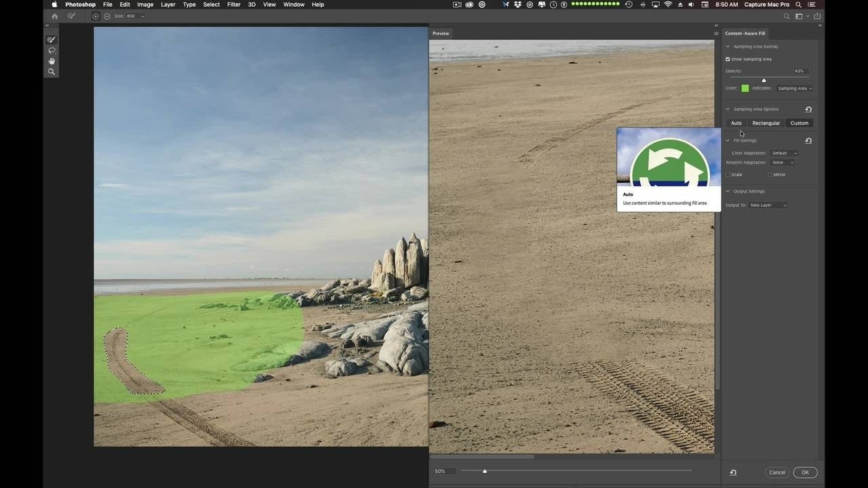868x488 pixels.
Task: Click the subtract-from-sampling-area minus icon
Action: coord(106,16)
